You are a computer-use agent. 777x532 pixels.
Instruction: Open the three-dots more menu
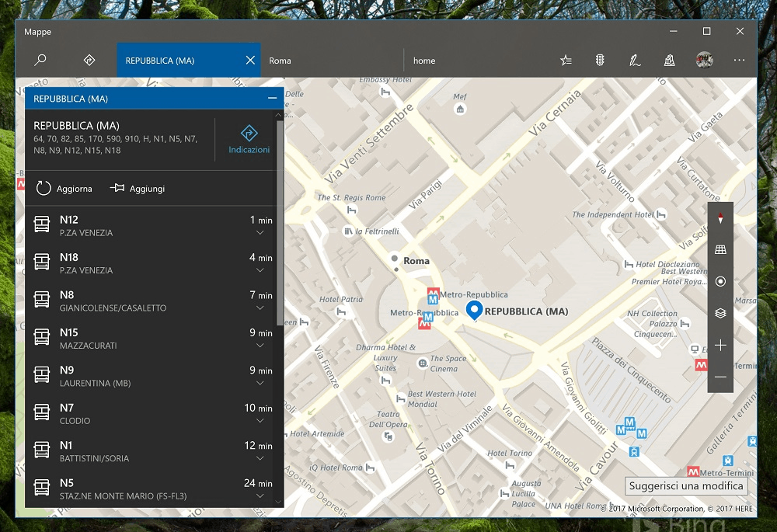point(739,61)
